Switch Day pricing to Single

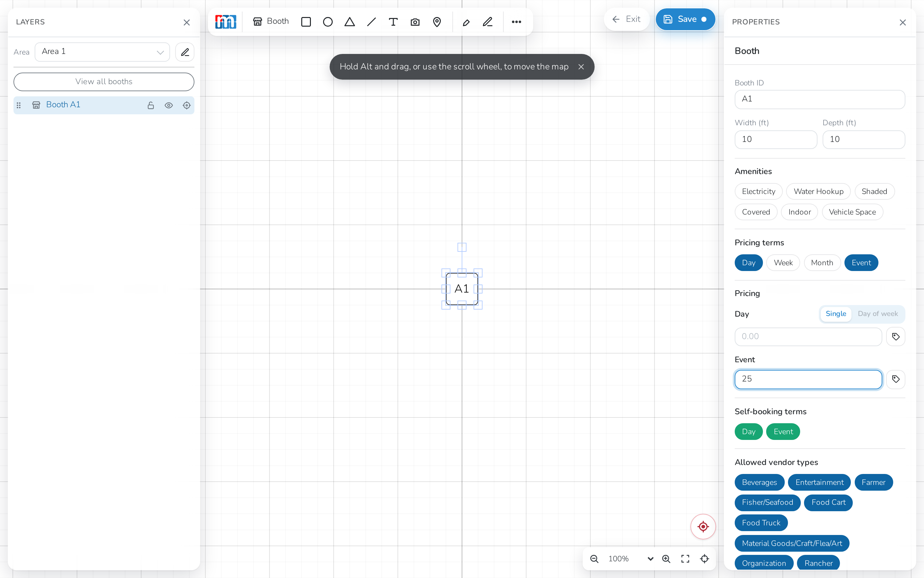point(836,314)
